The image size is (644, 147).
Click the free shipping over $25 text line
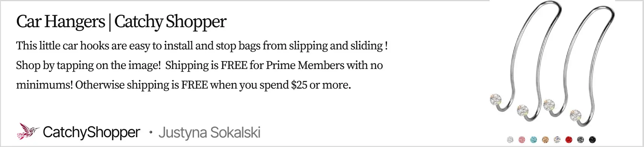[x=183, y=85]
